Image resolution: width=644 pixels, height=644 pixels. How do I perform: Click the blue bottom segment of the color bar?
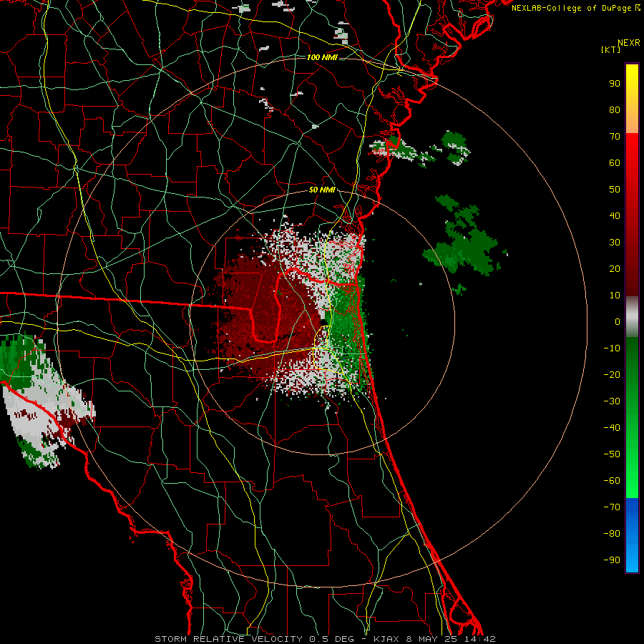pyautogui.click(x=632, y=535)
